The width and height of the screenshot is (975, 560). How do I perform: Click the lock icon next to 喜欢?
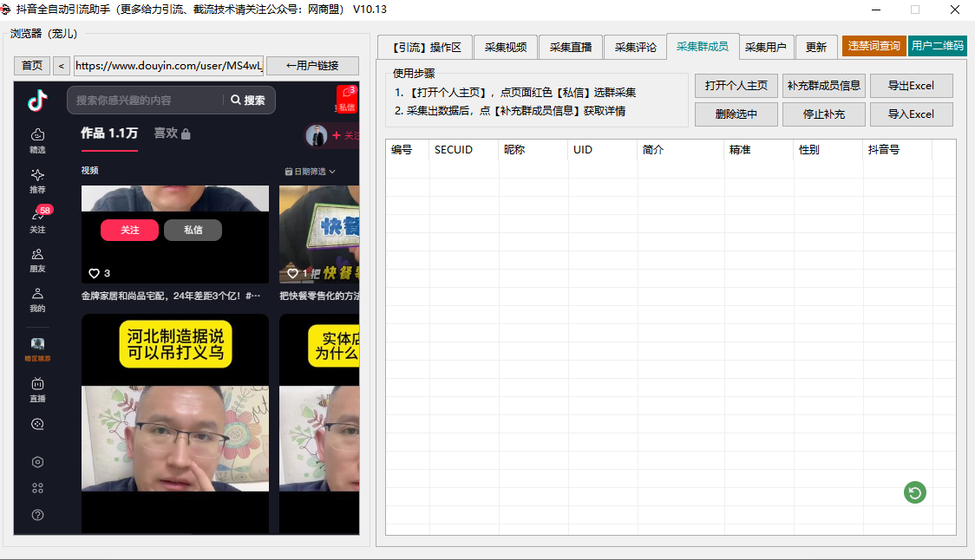point(186,133)
